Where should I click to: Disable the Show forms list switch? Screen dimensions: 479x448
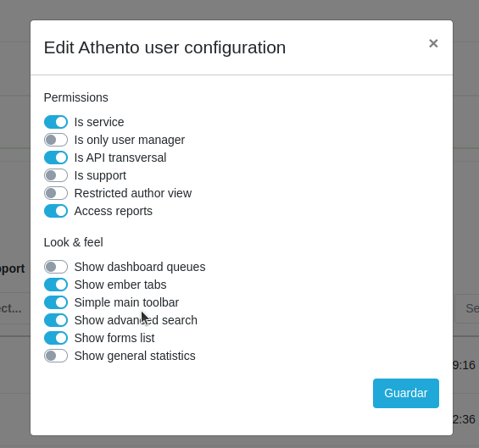point(56,338)
